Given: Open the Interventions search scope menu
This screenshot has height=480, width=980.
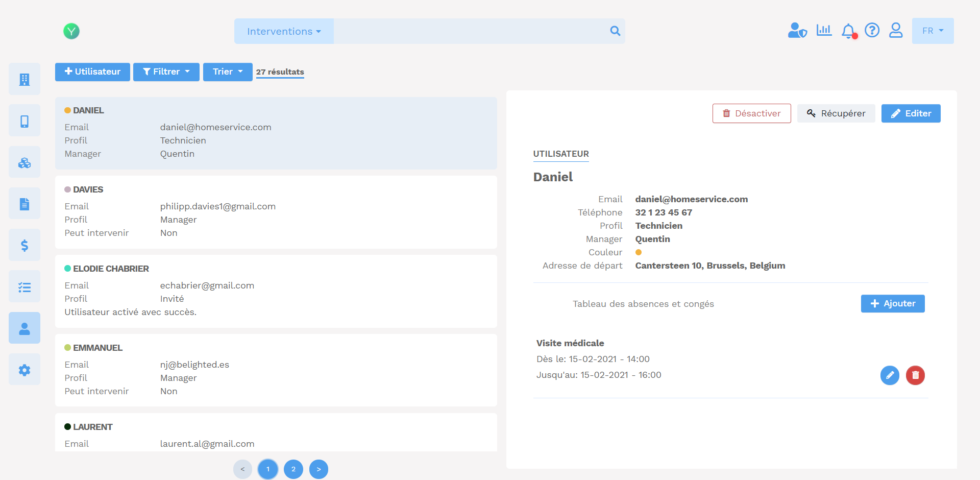Looking at the screenshot, I should coord(284,31).
